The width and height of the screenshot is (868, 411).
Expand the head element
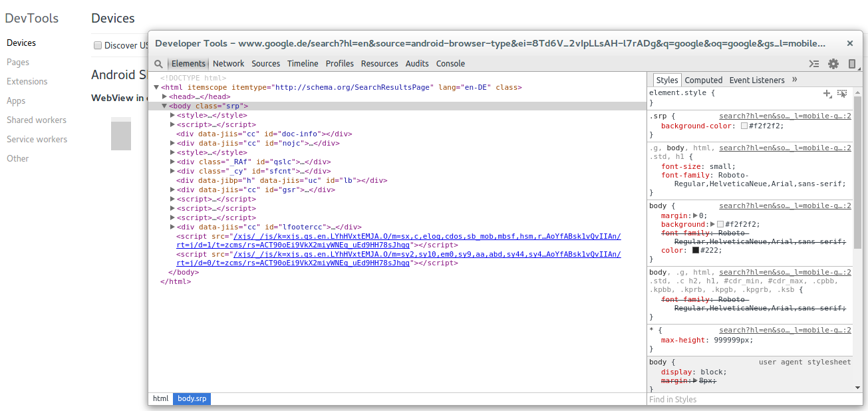pyautogui.click(x=164, y=96)
